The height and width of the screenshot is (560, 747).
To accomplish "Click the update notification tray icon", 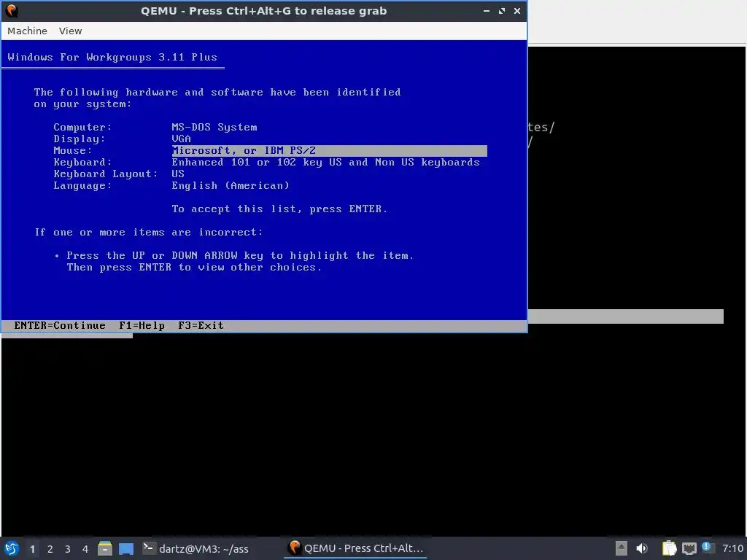I will (706, 548).
